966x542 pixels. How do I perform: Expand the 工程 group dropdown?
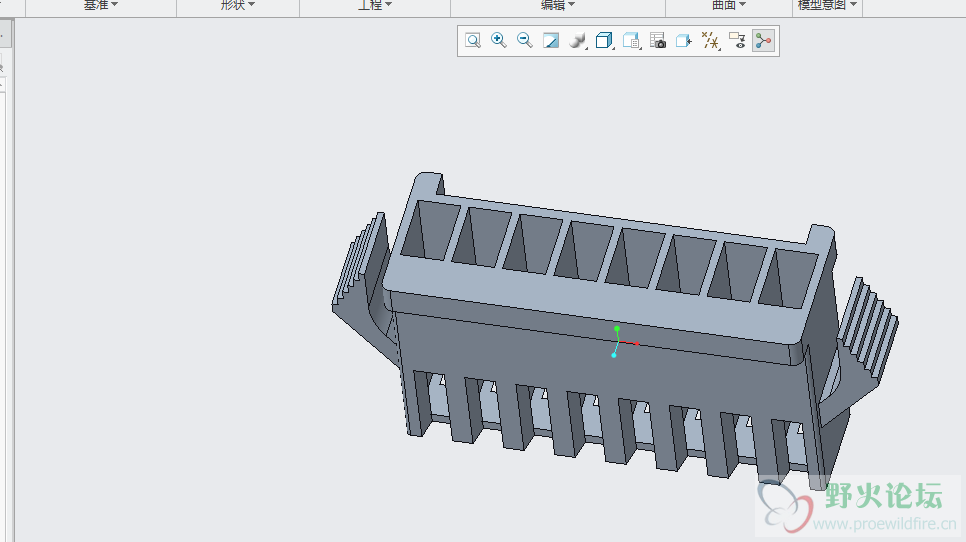click(375, 6)
